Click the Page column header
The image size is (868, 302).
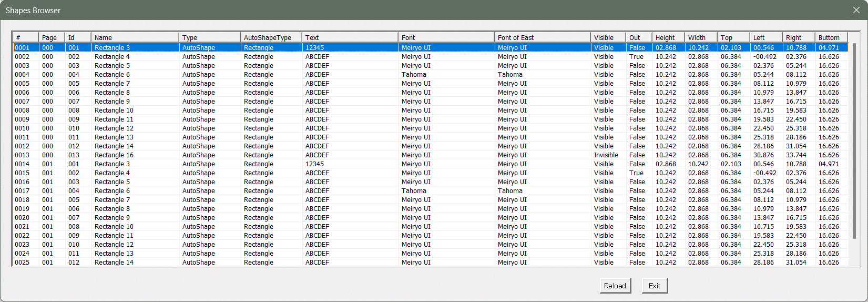51,37
